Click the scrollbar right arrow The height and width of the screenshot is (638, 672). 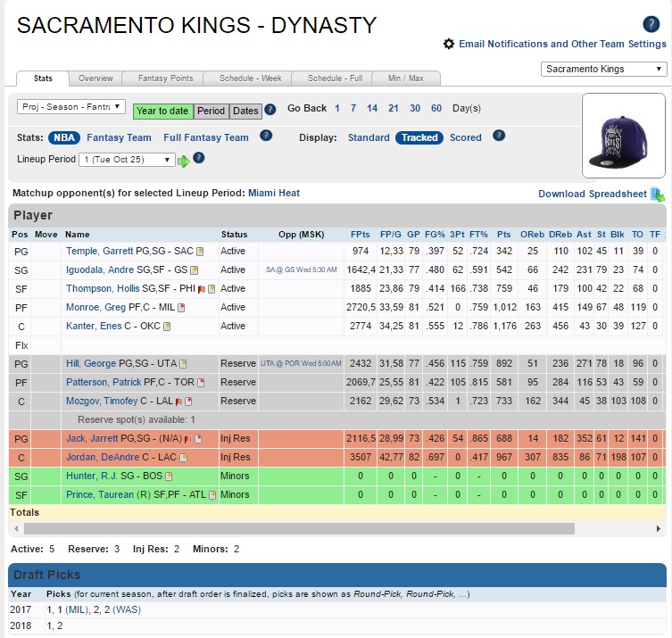pyautogui.click(x=659, y=529)
